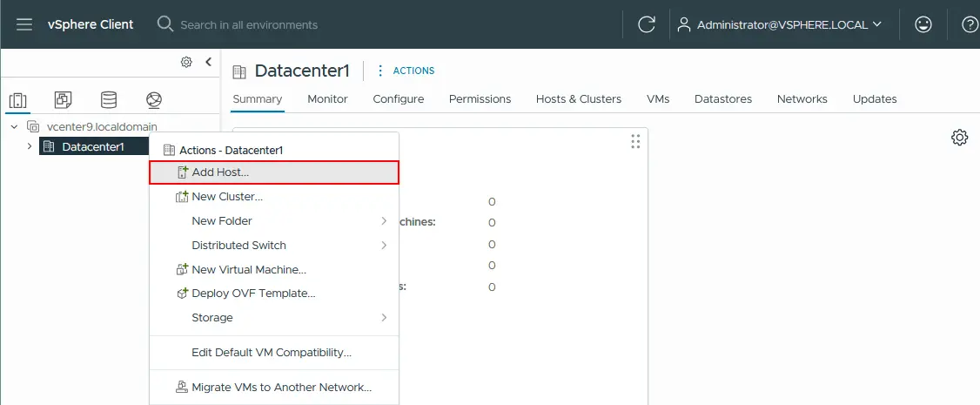The image size is (980, 405).
Task: Click the New Cluster menu icon
Action: pos(183,197)
